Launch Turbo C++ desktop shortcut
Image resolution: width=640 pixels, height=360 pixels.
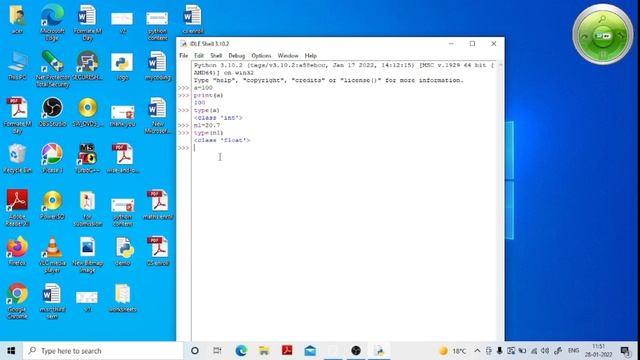point(87,158)
